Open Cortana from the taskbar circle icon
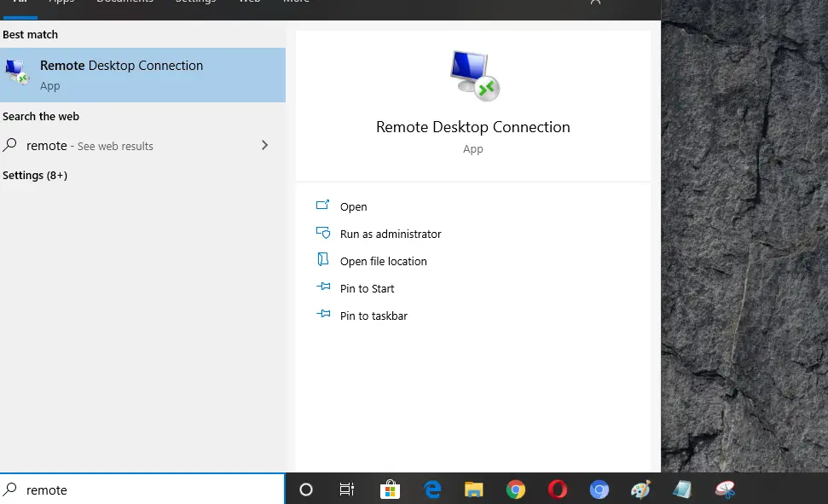828x504 pixels. pyautogui.click(x=306, y=490)
